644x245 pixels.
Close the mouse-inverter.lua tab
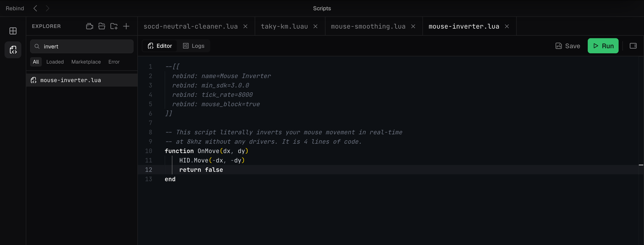click(x=507, y=26)
